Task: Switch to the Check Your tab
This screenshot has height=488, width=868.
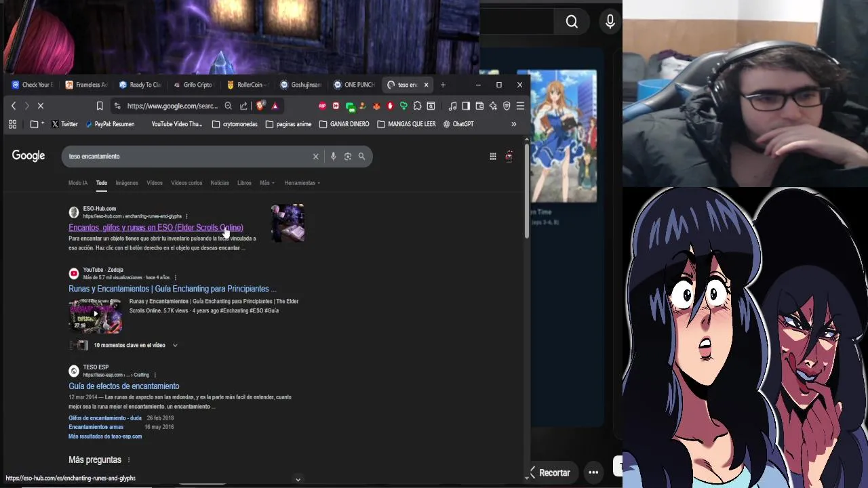Action: tap(32, 85)
